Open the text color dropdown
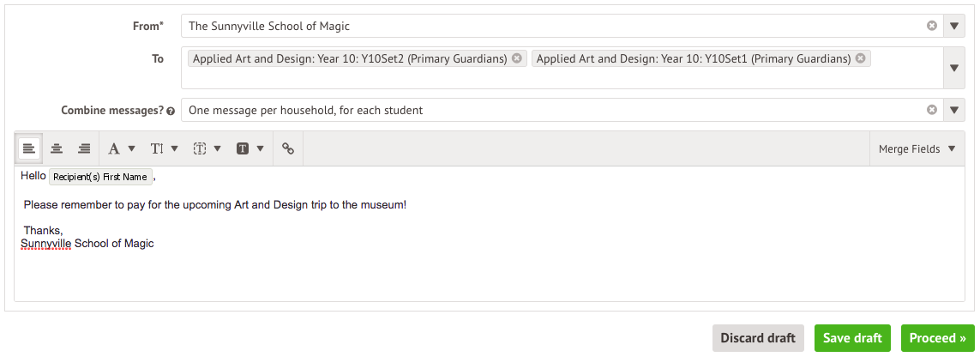This screenshot has width=980, height=357. tap(207, 148)
